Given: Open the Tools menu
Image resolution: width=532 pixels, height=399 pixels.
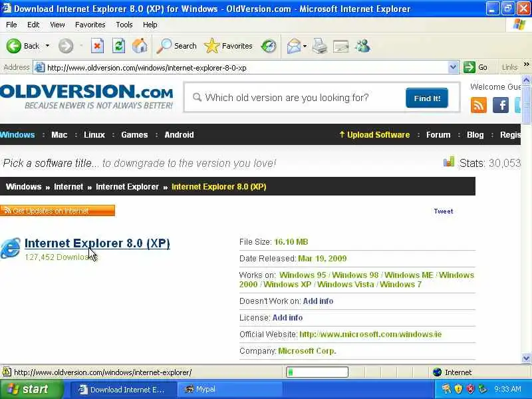Looking at the screenshot, I should point(124,25).
